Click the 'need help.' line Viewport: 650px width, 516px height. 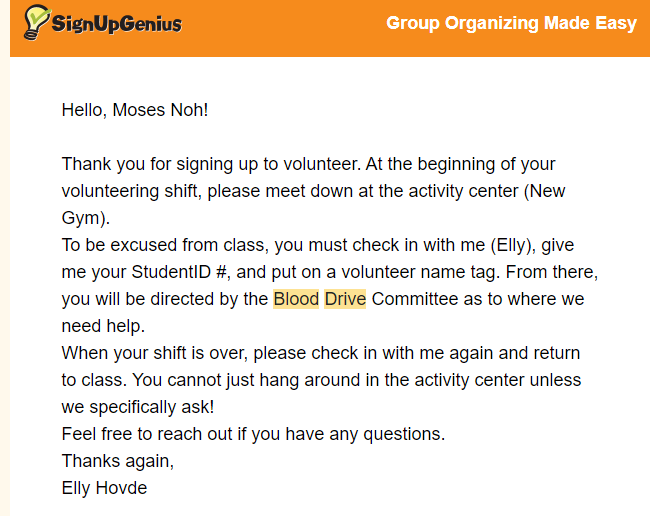[x=105, y=326]
